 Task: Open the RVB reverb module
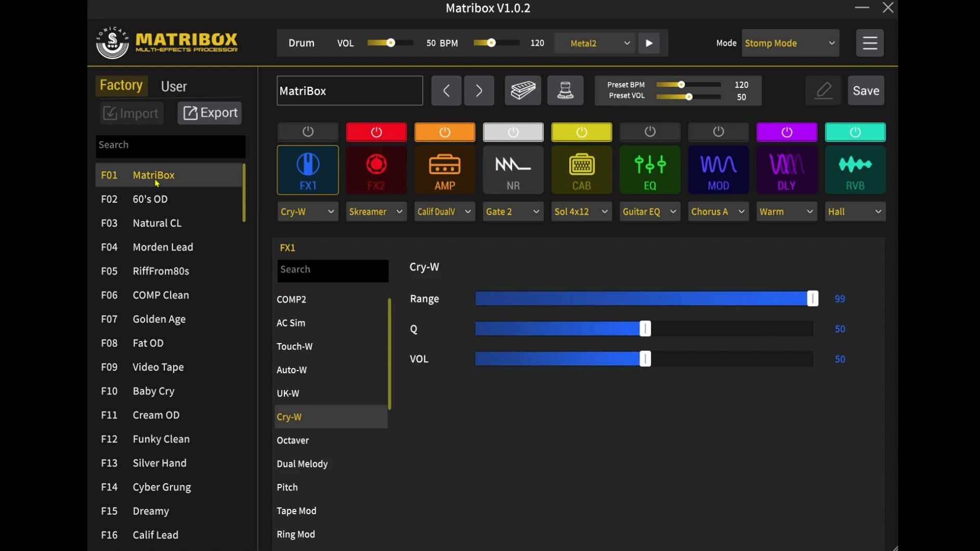pyautogui.click(x=855, y=170)
